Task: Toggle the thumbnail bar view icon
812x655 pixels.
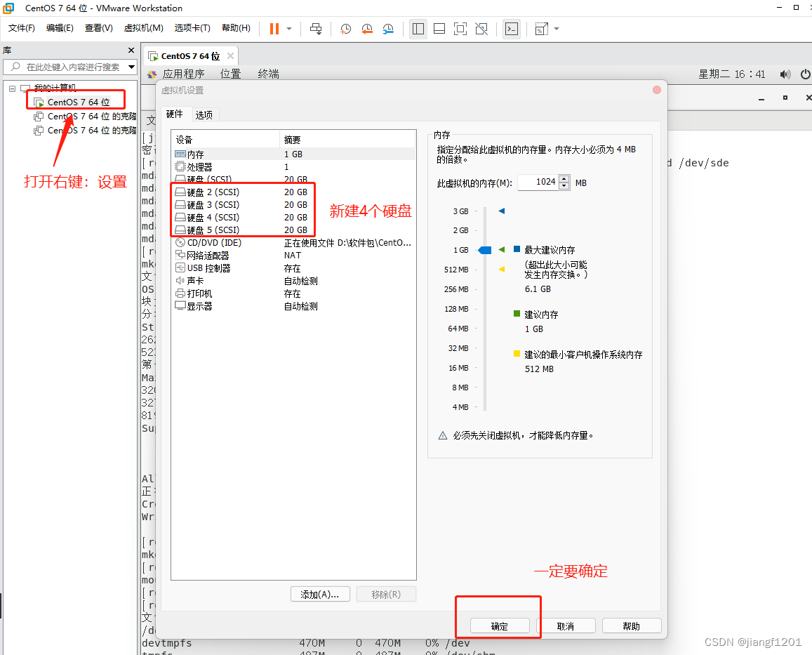Action: pyautogui.click(x=439, y=29)
